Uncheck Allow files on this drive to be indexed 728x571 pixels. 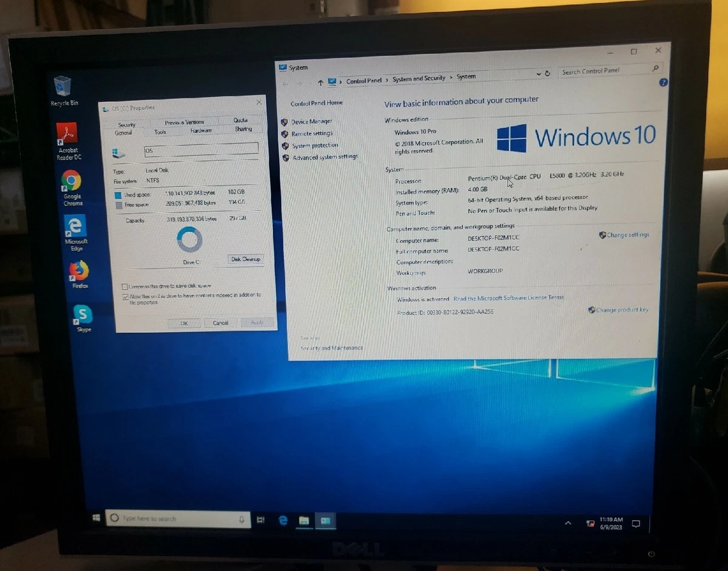click(125, 297)
